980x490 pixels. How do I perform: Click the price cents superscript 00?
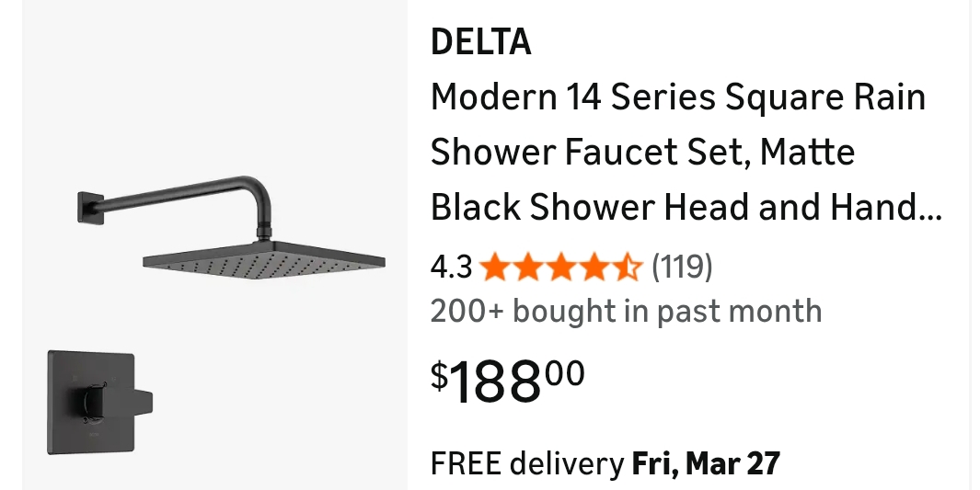(x=564, y=372)
